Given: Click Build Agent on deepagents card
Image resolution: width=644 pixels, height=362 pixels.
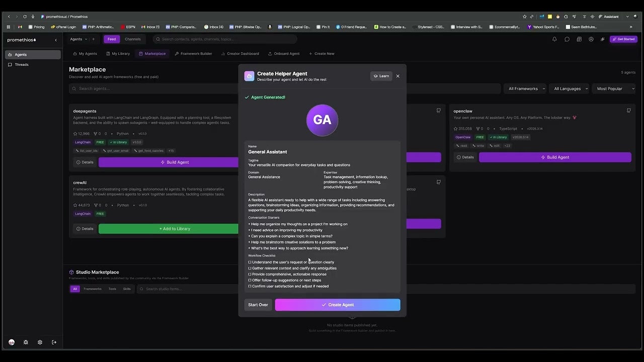Looking at the screenshot, I should [x=169, y=162].
